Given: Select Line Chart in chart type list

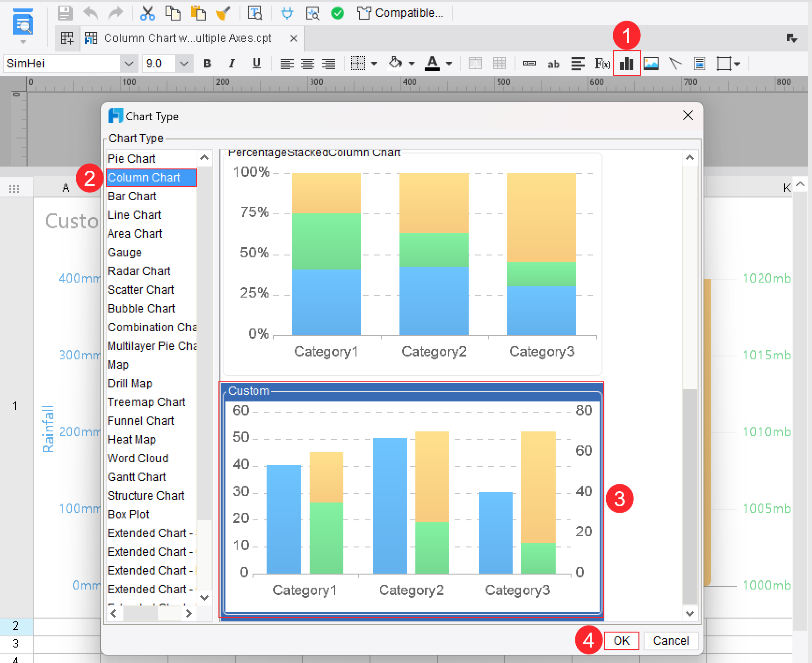Looking at the screenshot, I should (x=152, y=215).
